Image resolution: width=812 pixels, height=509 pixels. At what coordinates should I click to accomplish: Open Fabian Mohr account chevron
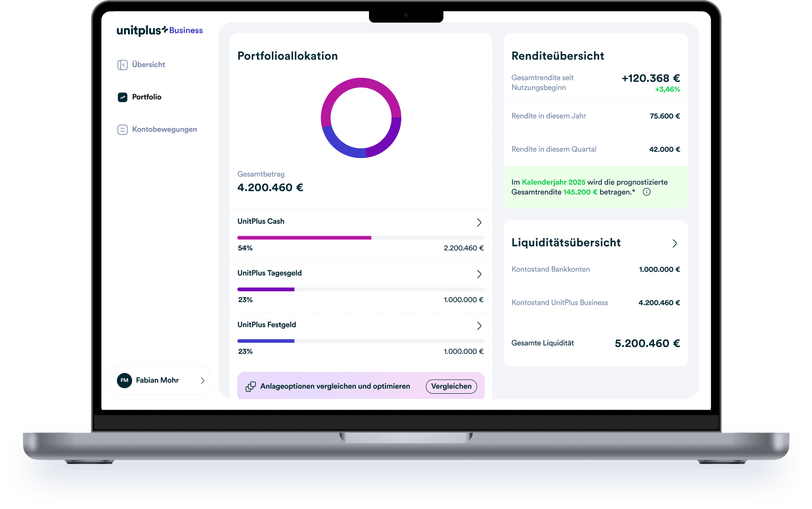(x=203, y=381)
